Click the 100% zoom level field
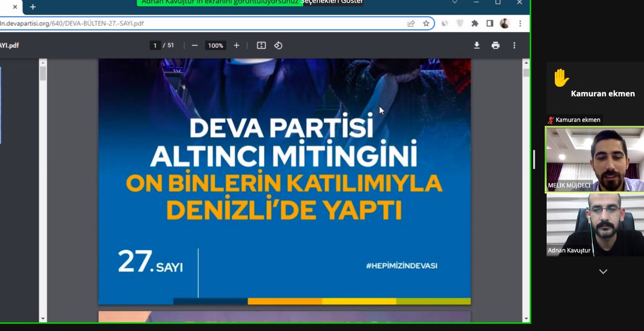The image size is (644, 331). click(216, 46)
